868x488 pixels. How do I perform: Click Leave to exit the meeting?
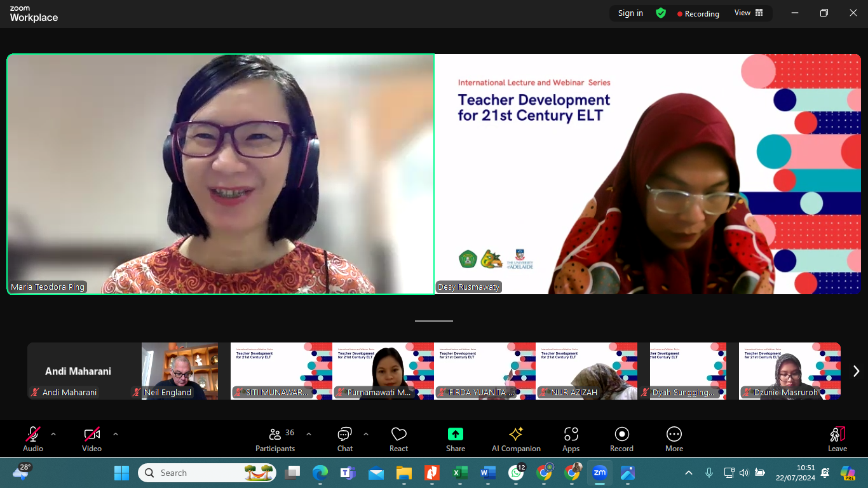coord(837,439)
